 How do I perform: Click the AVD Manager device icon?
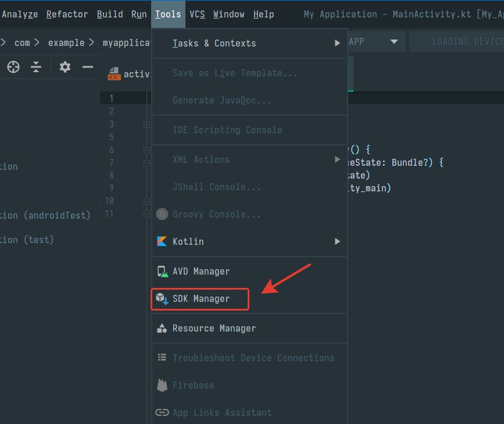[162, 272]
